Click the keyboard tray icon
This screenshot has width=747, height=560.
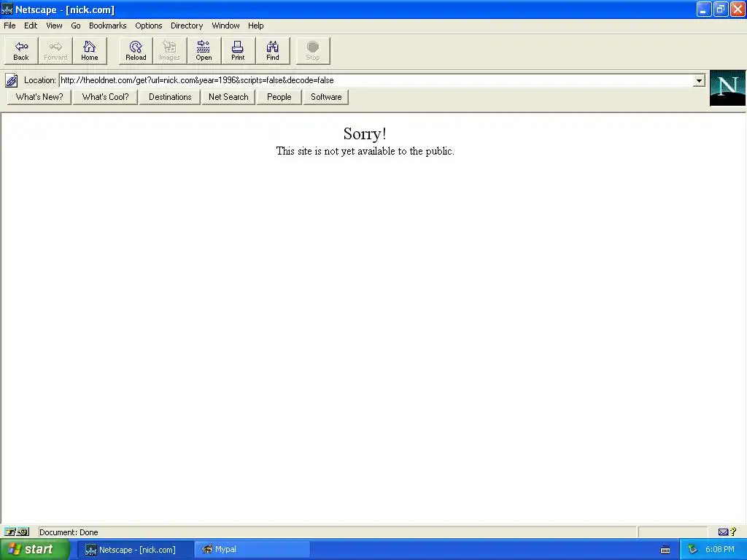click(665, 550)
